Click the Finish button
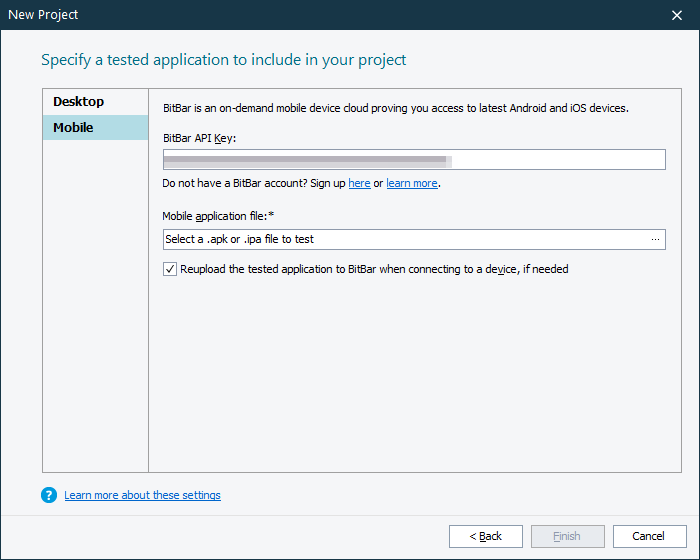 567,536
